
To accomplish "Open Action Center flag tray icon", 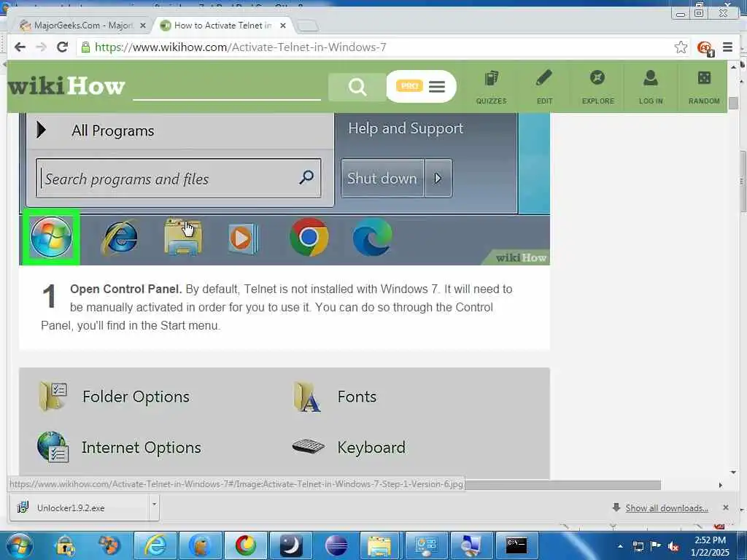I will 656,545.
